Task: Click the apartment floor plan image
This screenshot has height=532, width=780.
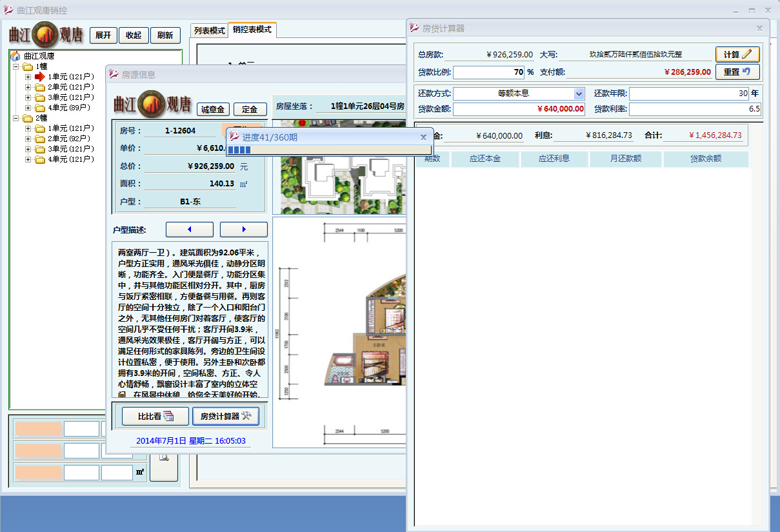Action: click(x=339, y=332)
